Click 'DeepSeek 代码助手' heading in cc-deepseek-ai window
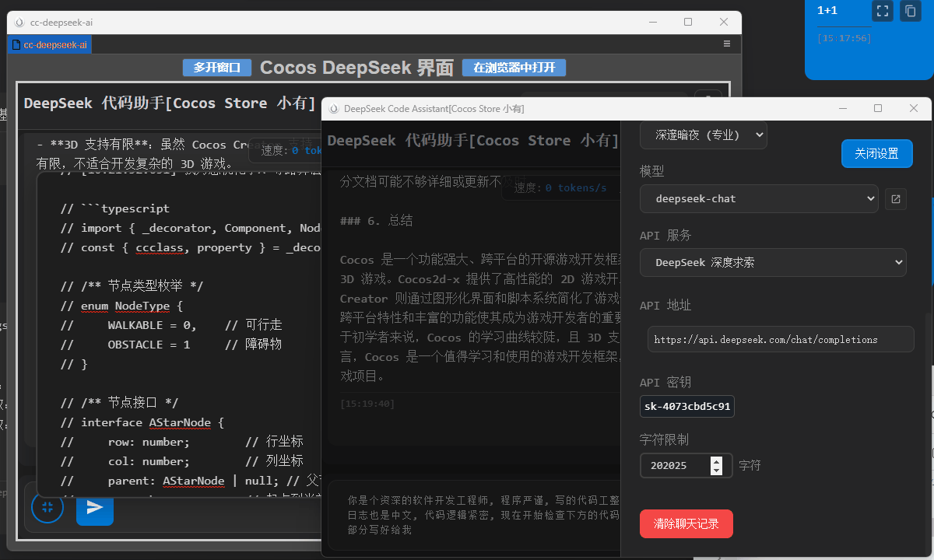Viewport: 934px width, 560px height. [170, 103]
